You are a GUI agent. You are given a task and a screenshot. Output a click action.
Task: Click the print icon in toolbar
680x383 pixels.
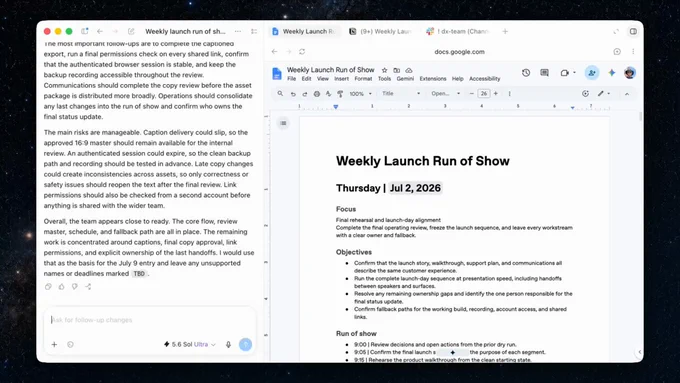pos(317,94)
